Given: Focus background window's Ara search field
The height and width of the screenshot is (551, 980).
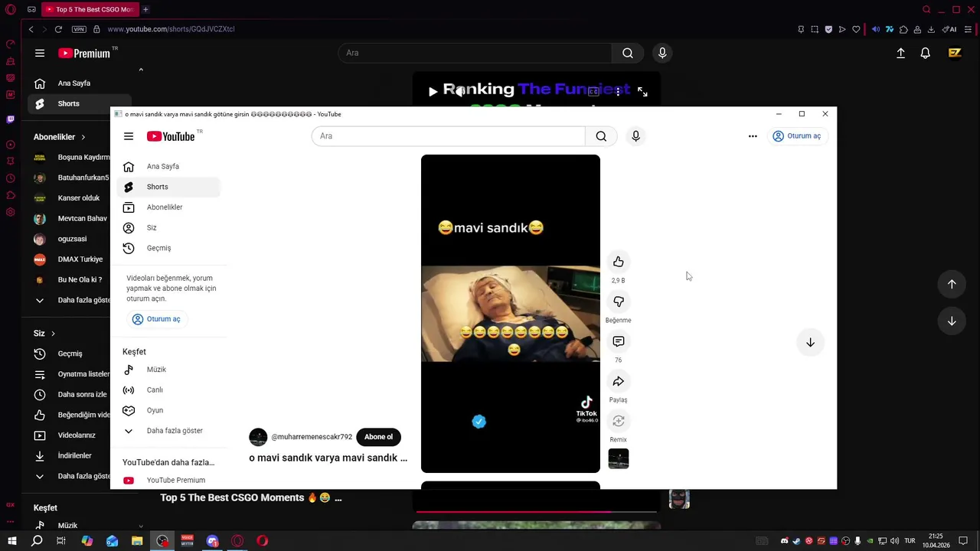Looking at the screenshot, I should pyautogui.click(x=475, y=53).
